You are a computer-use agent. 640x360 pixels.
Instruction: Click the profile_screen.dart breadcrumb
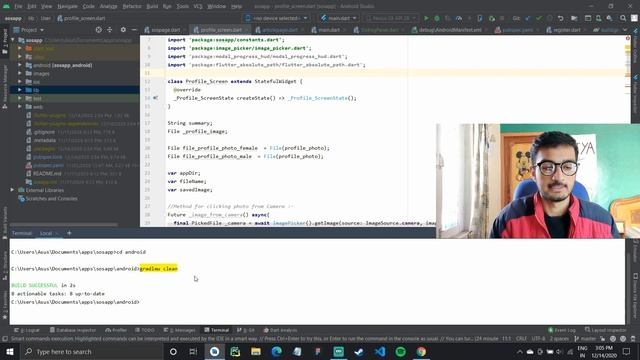(x=81, y=18)
